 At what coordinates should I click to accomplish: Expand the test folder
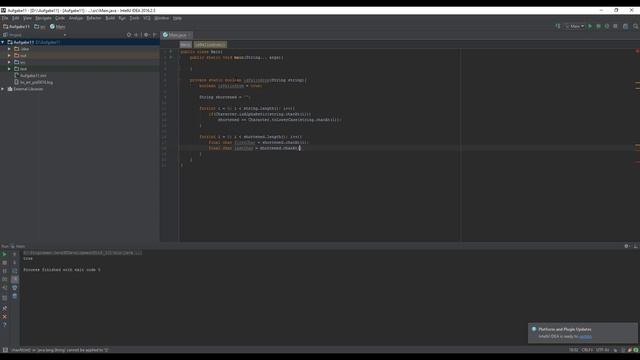(x=9, y=69)
